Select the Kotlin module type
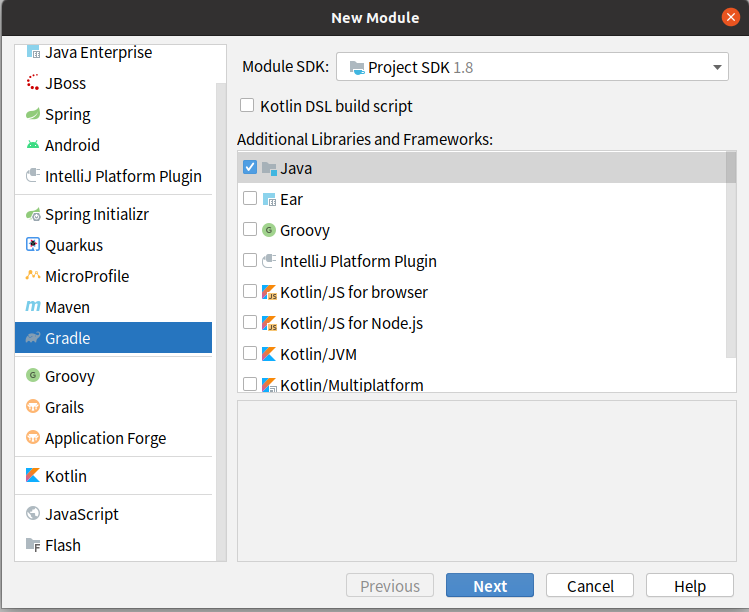This screenshot has height=612, width=749. click(113, 476)
